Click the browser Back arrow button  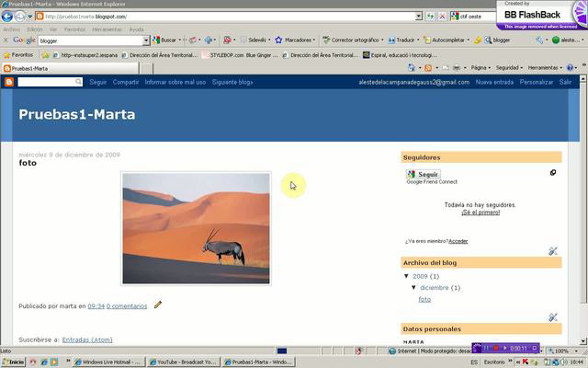pos(7,16)
